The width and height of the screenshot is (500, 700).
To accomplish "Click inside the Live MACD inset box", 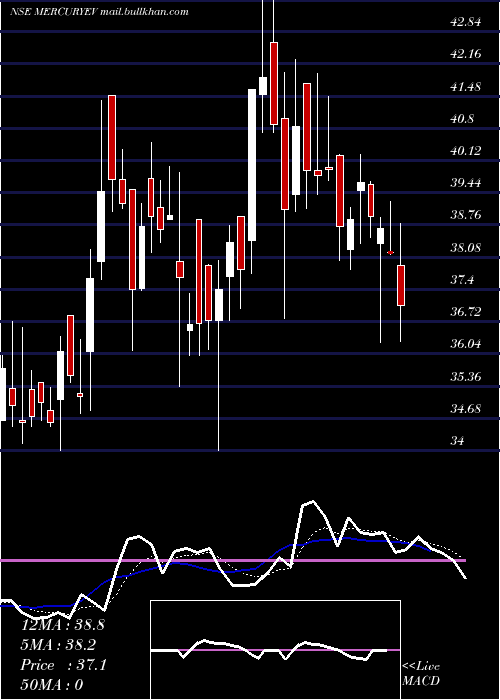I will click(275, 650).
